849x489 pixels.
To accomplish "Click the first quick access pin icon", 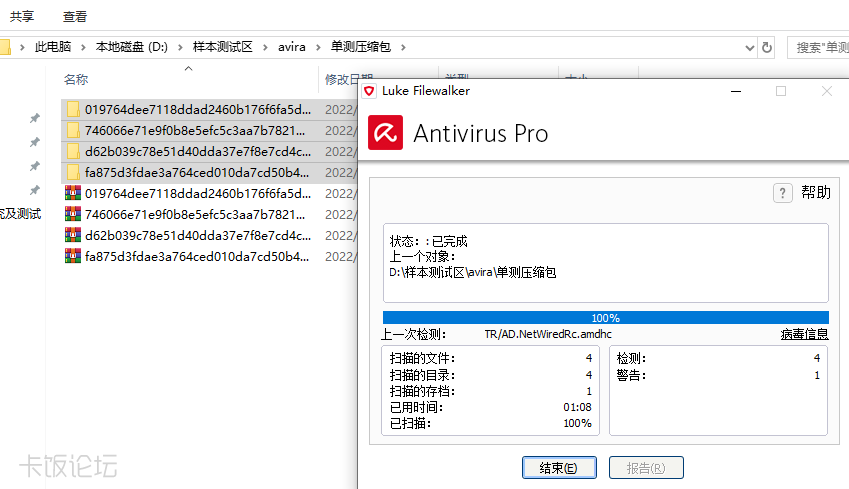I will pos(34,118).
